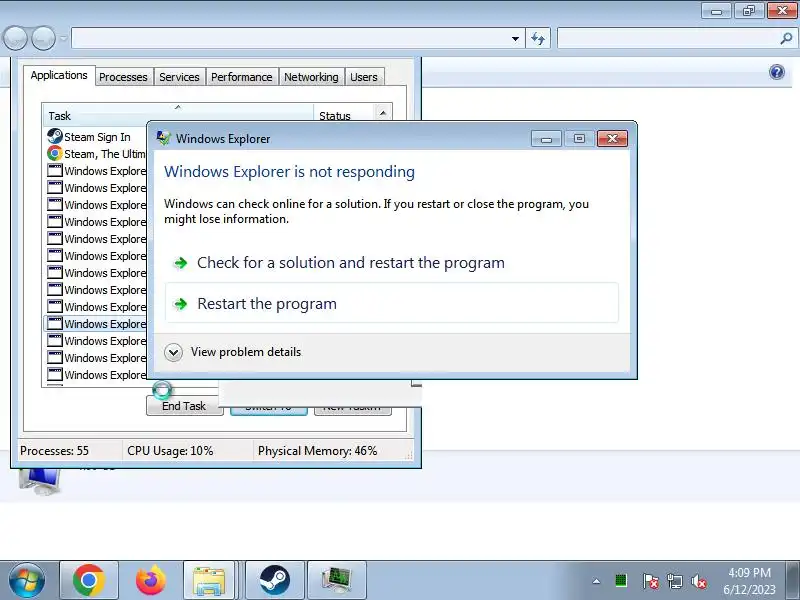This screenshot has width=800, height=600.
Task: Open Steam from the taskbar
Action: [x=274, y=581]
